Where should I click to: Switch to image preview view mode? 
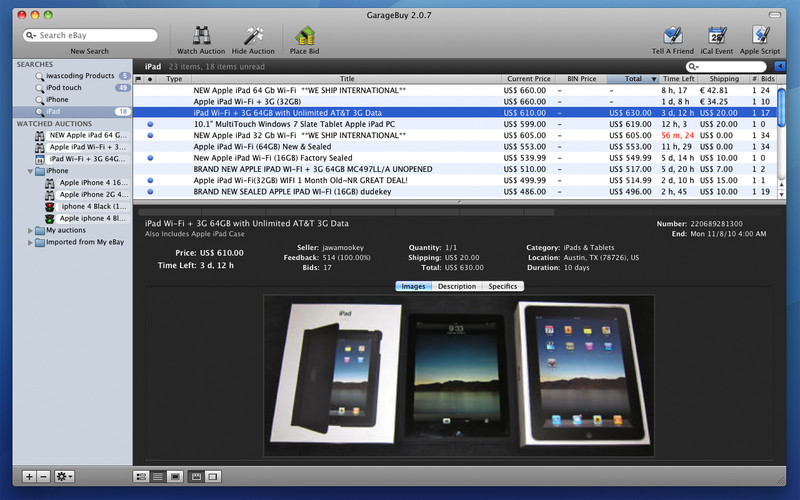pyautogui.click(x=175, y=477)
